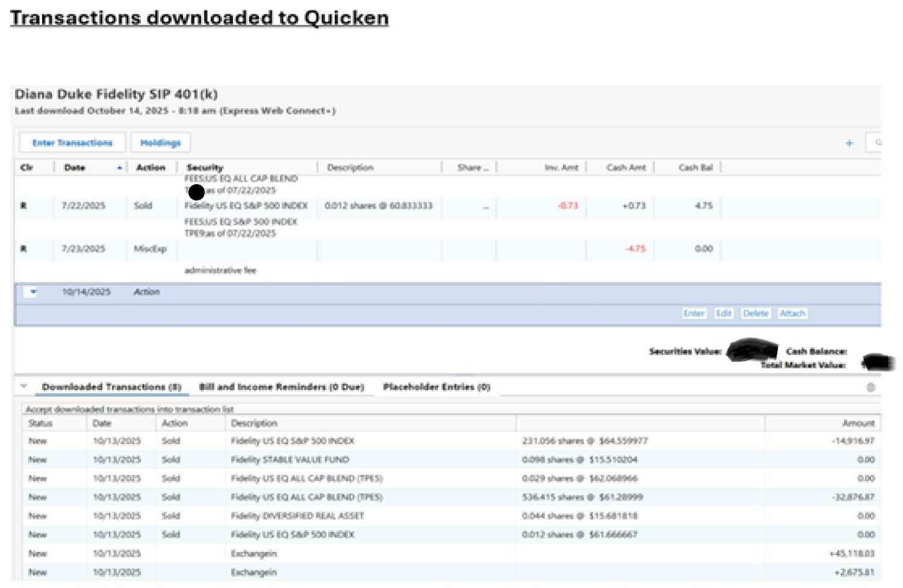Click the 10/14/2025 date field
Screen dimensions: 903x588
[x=86, y=292]
